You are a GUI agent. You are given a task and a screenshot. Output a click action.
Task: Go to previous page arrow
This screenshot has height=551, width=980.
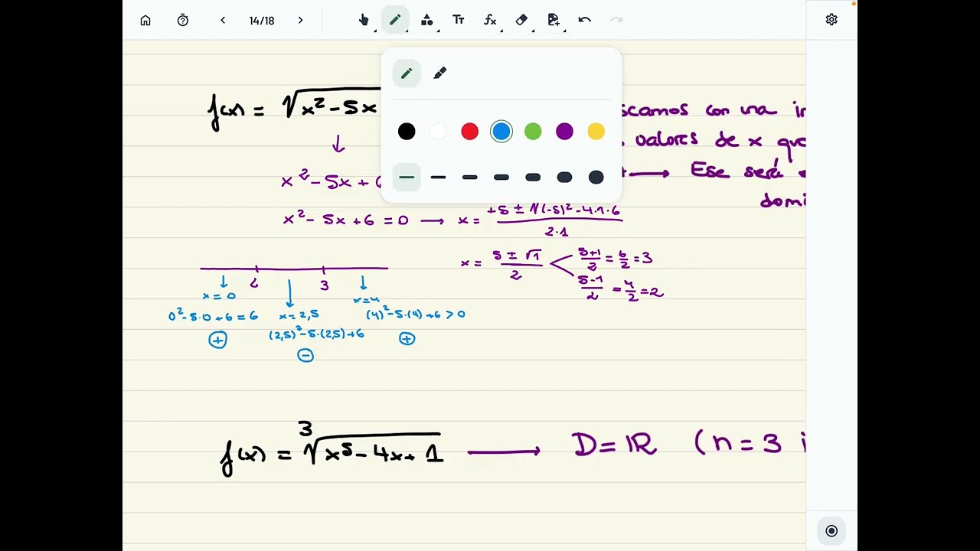tap(223, 21)
